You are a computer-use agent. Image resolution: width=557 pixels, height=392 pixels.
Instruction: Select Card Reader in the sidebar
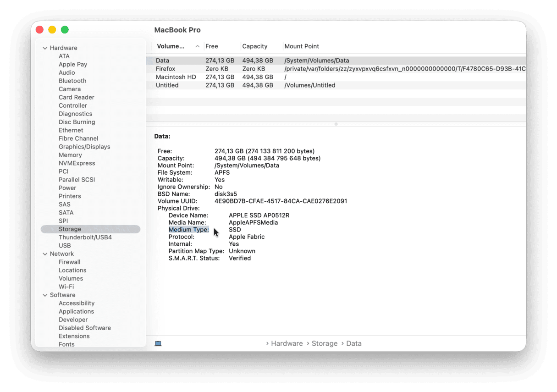coord(77,98)
